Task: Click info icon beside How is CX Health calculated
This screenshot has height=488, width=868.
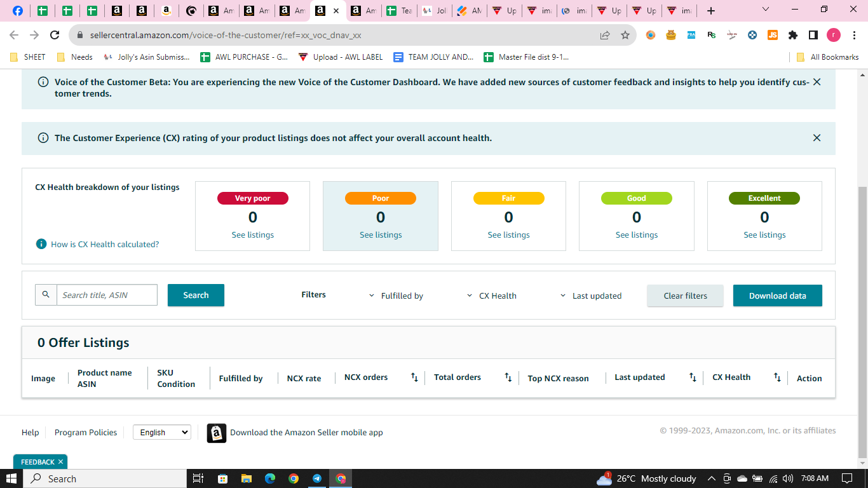Action: click(41, 244)
